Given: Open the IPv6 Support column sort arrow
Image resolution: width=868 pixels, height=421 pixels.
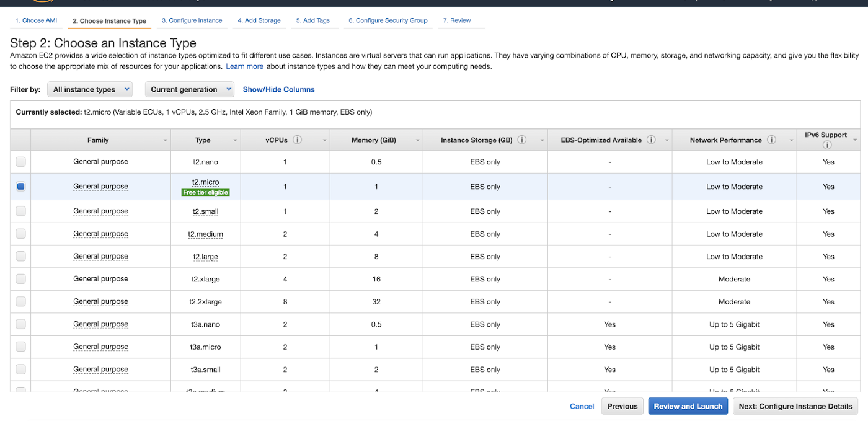Looking at the screenshot, I should pos(856,141).
